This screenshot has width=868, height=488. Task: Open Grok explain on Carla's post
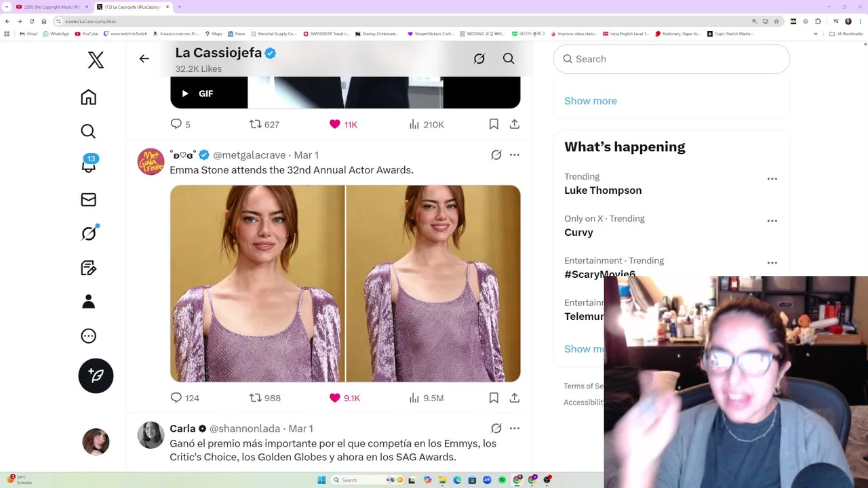pyautogui.click(x=496, y=428)
